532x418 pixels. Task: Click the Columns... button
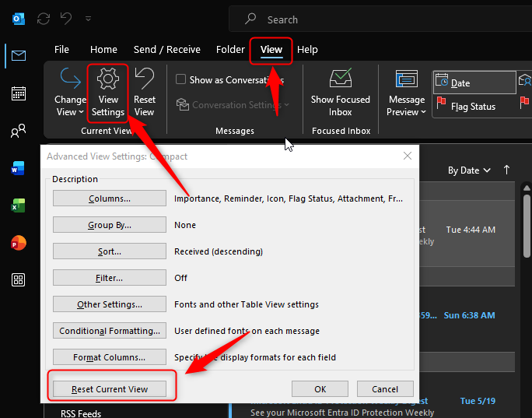(x=110, y=198)
